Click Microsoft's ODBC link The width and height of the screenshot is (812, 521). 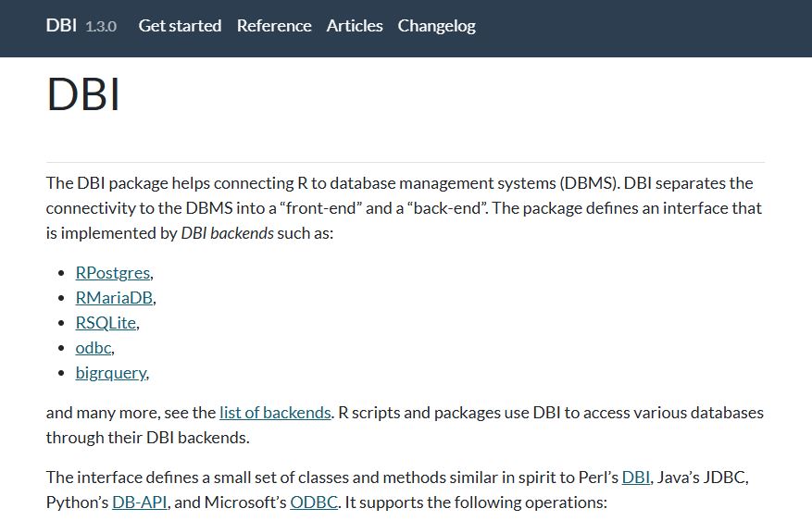(x=314, y=503)
